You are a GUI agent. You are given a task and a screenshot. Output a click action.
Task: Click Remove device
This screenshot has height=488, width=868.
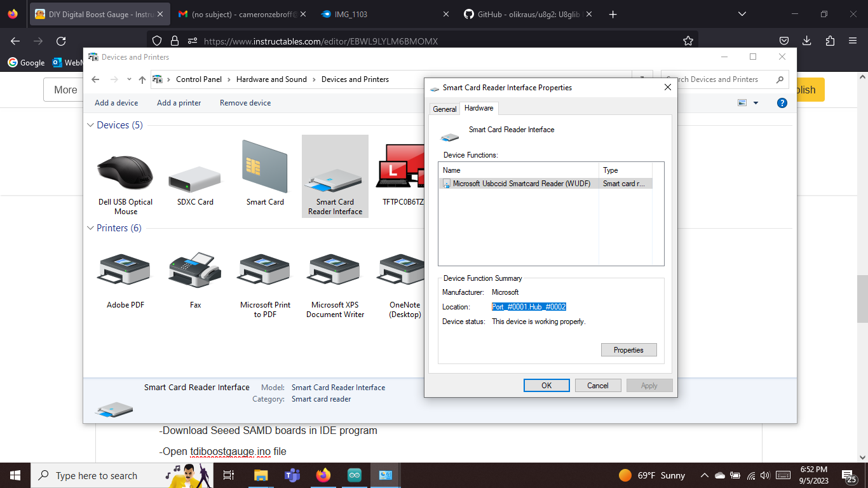245,103
